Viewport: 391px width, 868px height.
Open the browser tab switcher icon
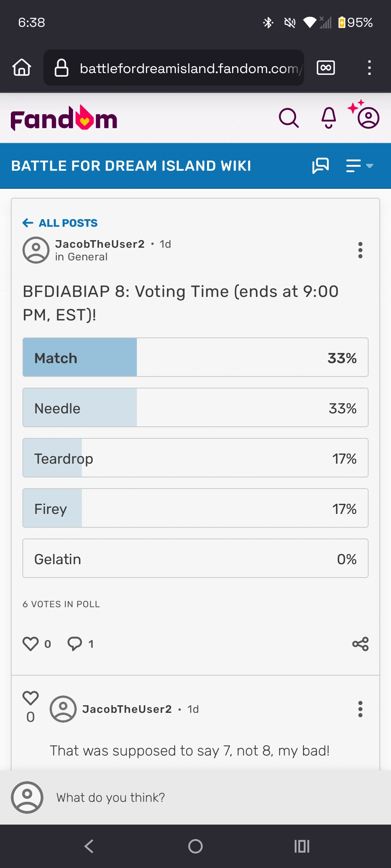click(x=325, y=67)
